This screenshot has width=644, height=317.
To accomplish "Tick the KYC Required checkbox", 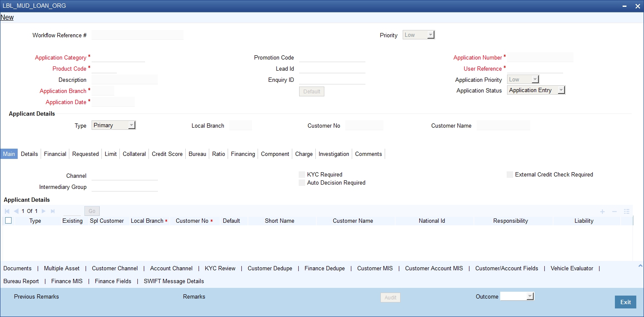I will [302, 174].
